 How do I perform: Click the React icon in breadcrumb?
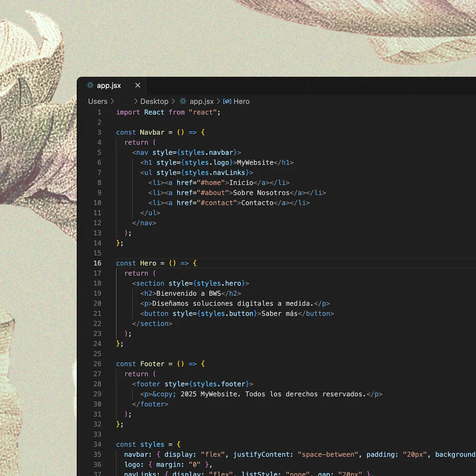pyautogui.click(x=183, y=101)
